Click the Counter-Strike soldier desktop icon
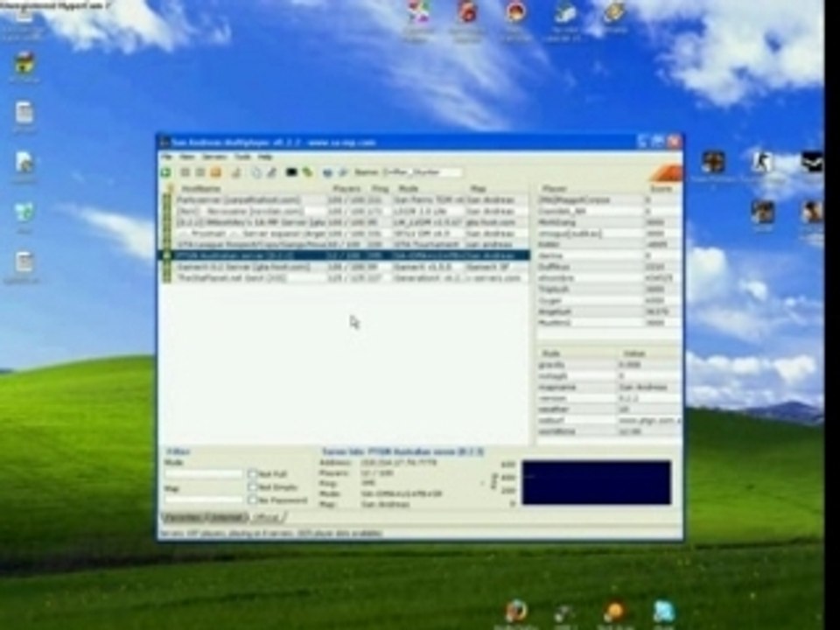 point(761,162)
